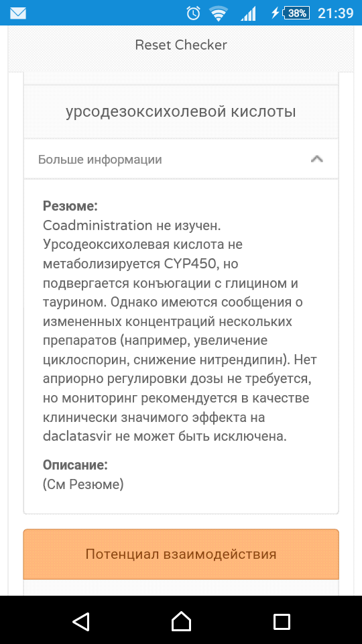Open the mail notification icon

click(18, 13)
